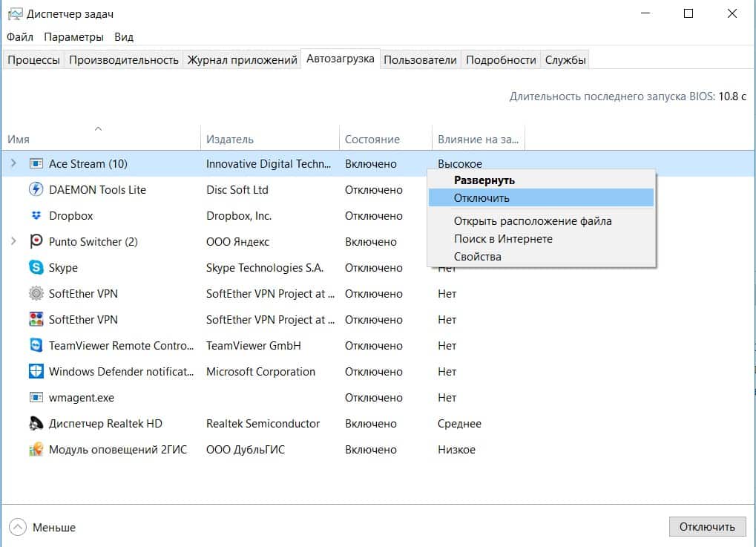Open the Параметры menu

[x=73, y=37]
